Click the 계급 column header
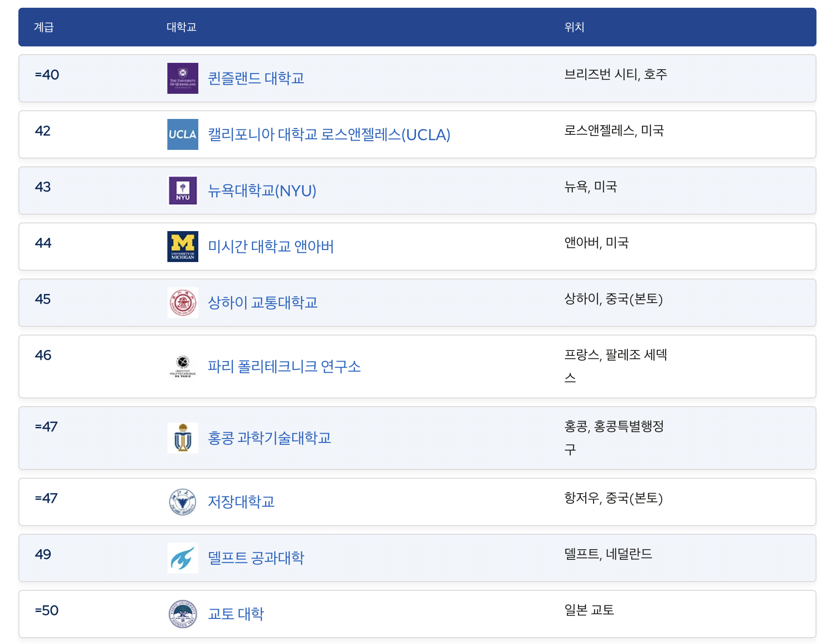Screen dimensions: 831x644 click(44, 27)
